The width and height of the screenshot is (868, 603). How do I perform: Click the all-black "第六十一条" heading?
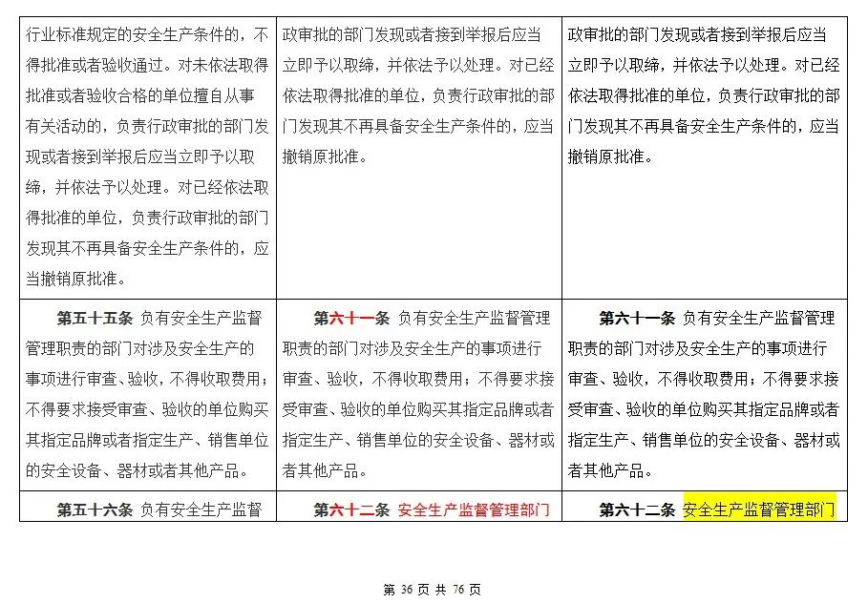click(x=637, y=318)
